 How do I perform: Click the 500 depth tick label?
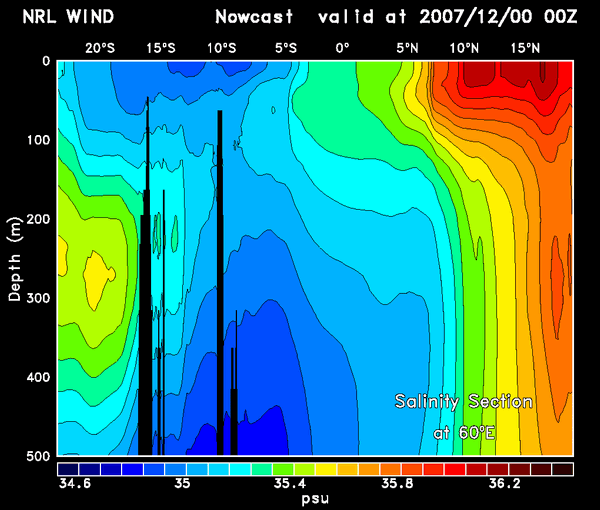pos(38,456)
